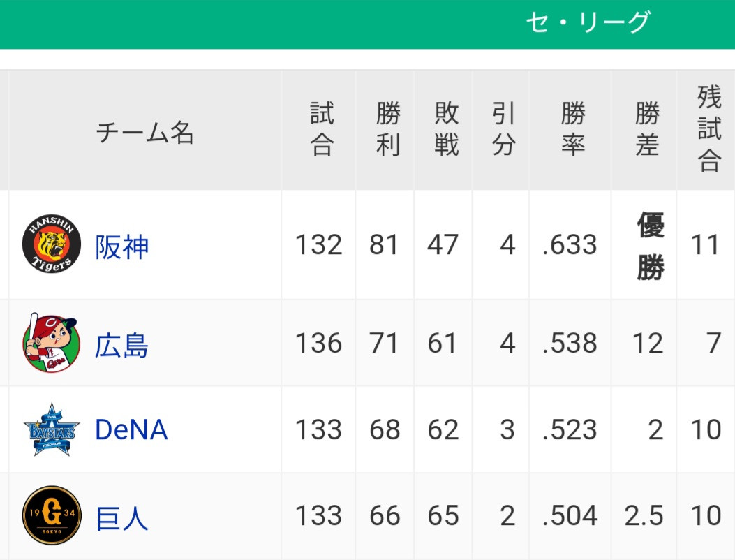This screenshot has width=735, height=560.
Task: Open the 巨人 team link
Action: (x=122, y=518)
